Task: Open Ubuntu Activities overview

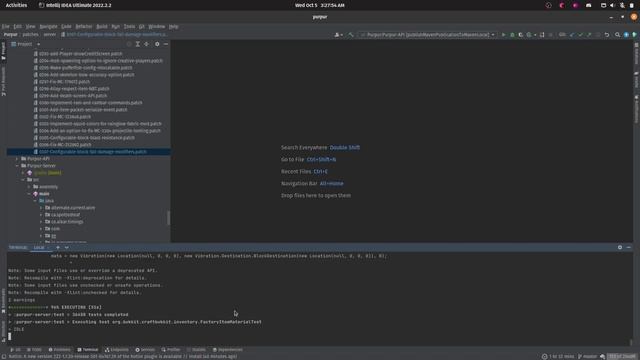Action: (16, 5)
